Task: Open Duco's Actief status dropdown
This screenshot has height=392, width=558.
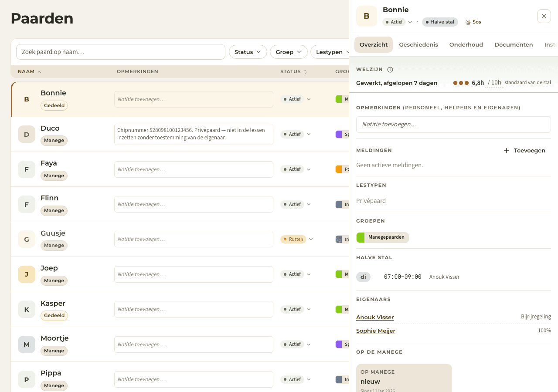Action: 296,134
